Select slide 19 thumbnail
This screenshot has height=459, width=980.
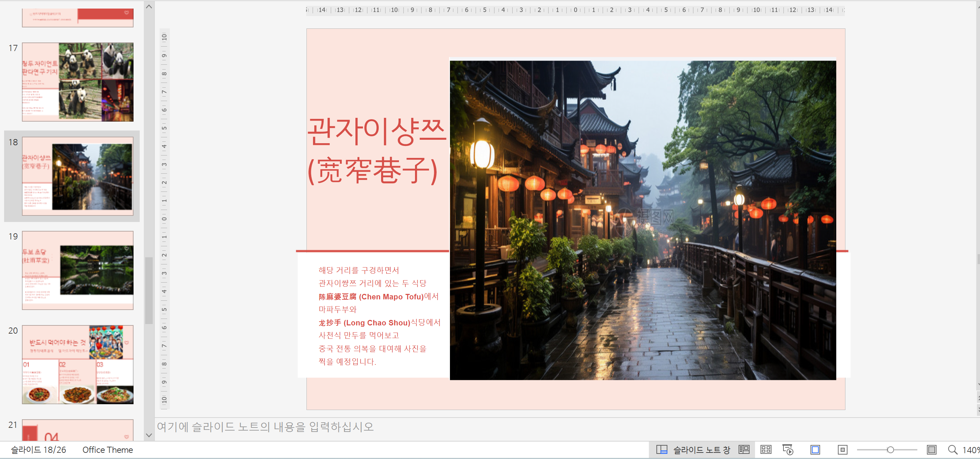coord(78,270)
